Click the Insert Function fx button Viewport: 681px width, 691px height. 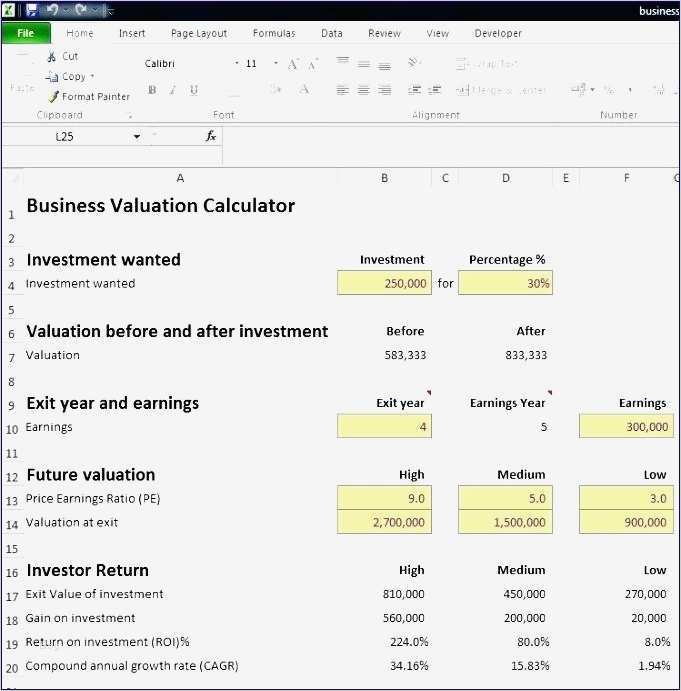[211, 136]
